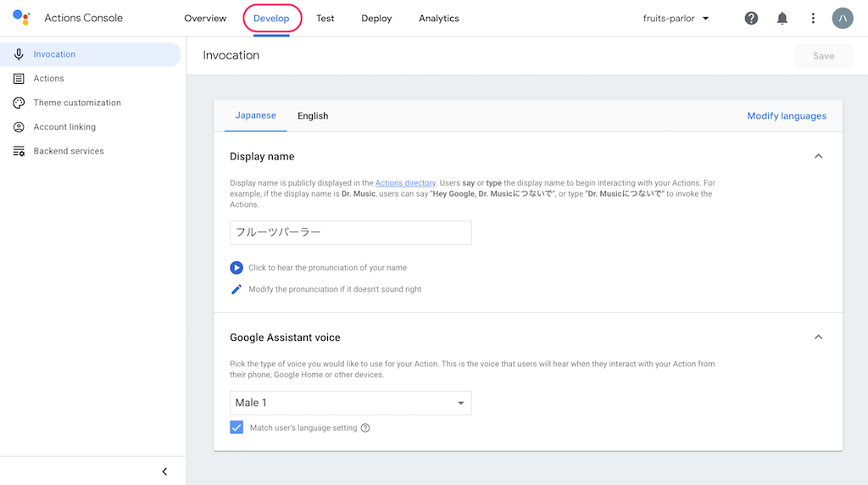Click the display name input field

(x=350, y=232)
